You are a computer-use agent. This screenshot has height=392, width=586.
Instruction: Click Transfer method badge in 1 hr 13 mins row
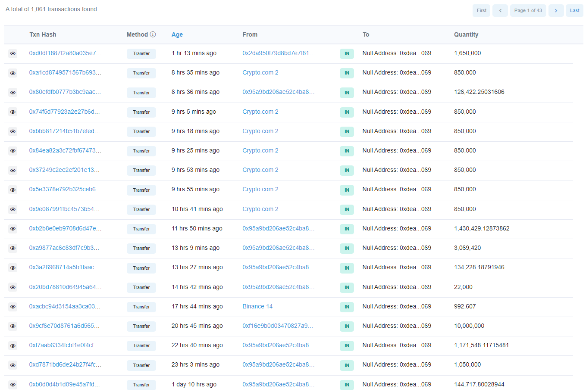click(141, 53)
